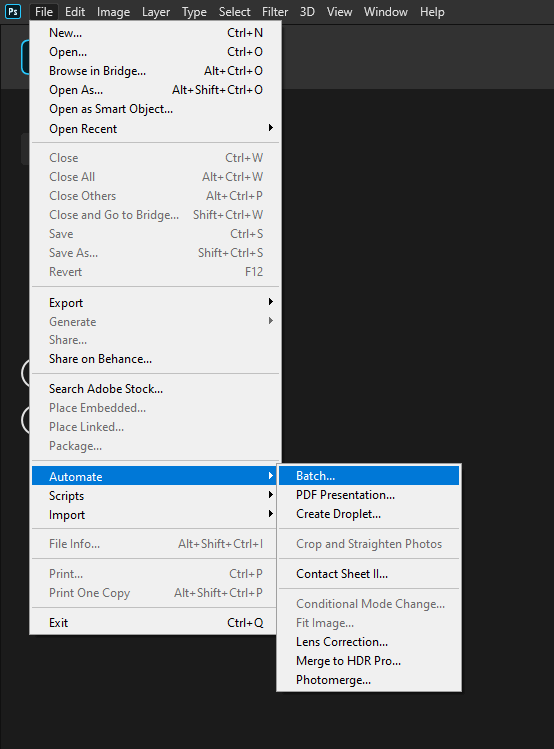Select Create Droplet... entry

coord(369,514)
